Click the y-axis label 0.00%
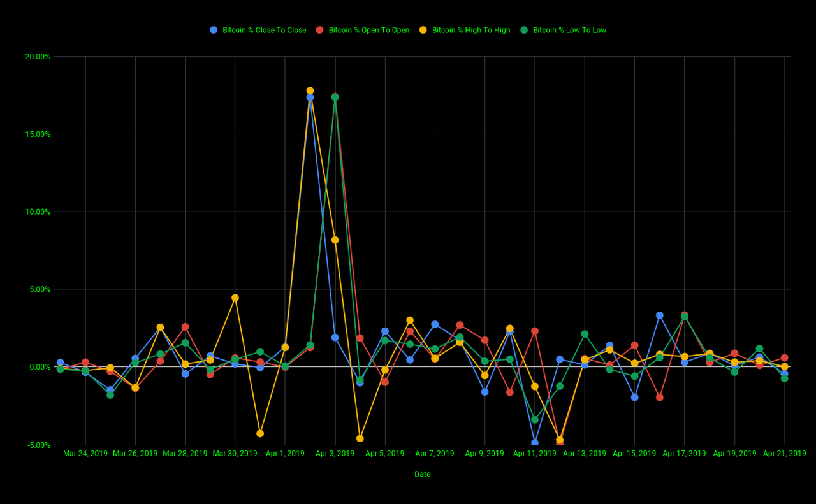Viewport: 816px width, 504px height. [x=40, y=367]
